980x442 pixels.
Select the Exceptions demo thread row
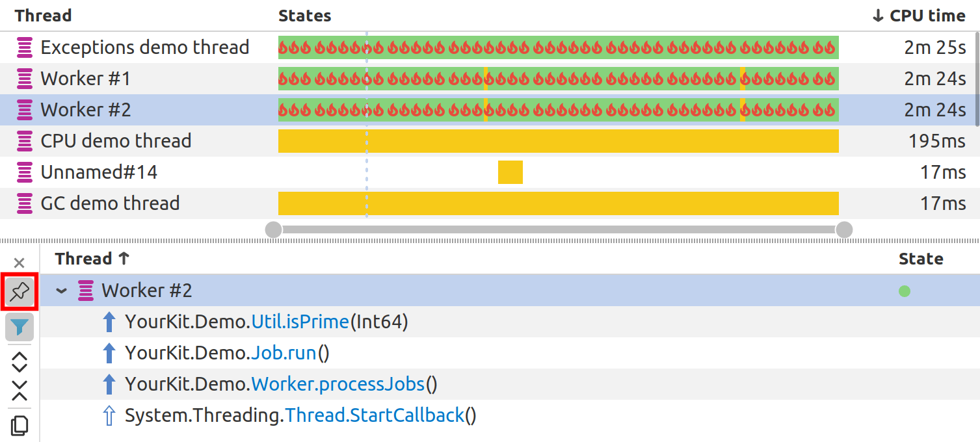(488, 47)
